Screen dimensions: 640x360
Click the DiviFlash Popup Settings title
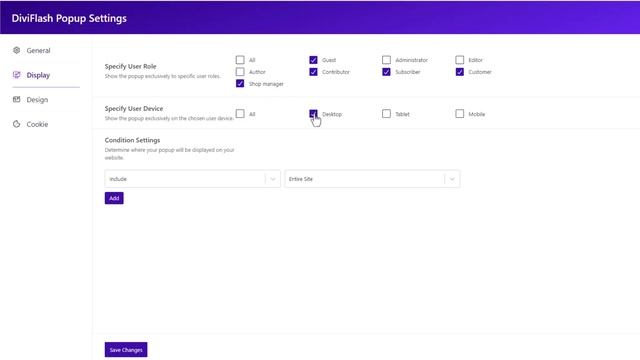[x=69, y=18]
